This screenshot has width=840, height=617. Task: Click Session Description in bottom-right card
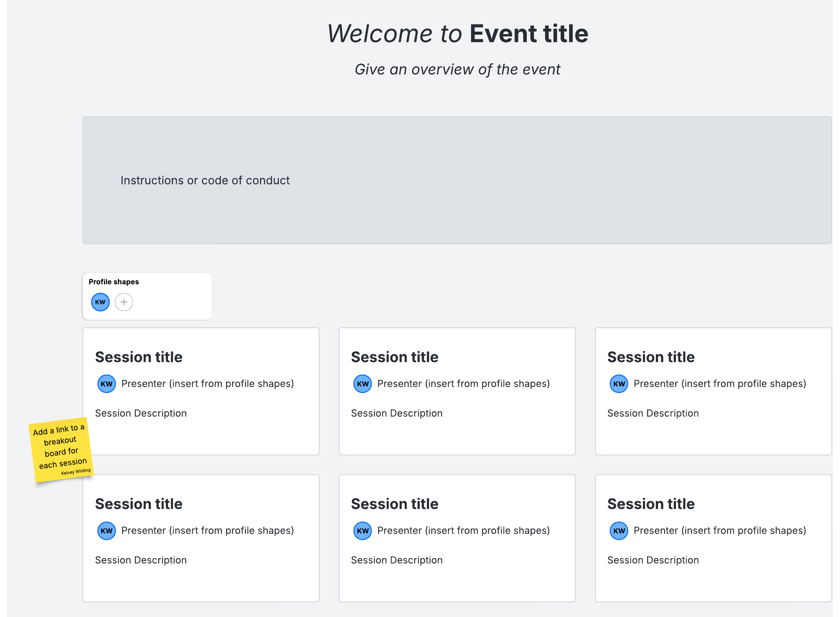point(653,560)
